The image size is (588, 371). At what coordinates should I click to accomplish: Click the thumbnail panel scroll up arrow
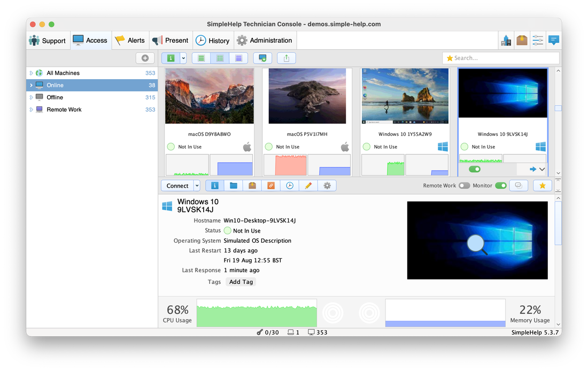click(558, 71)
